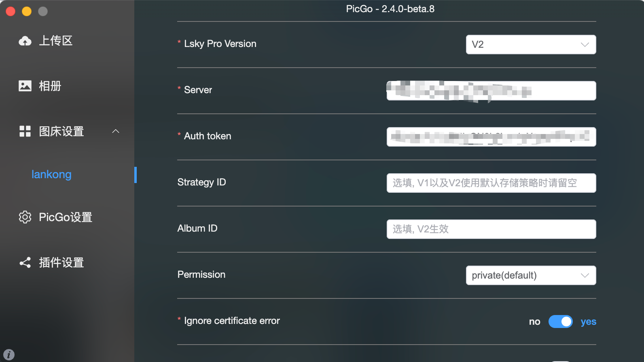Focus the Album ID input field

point(491,229)
